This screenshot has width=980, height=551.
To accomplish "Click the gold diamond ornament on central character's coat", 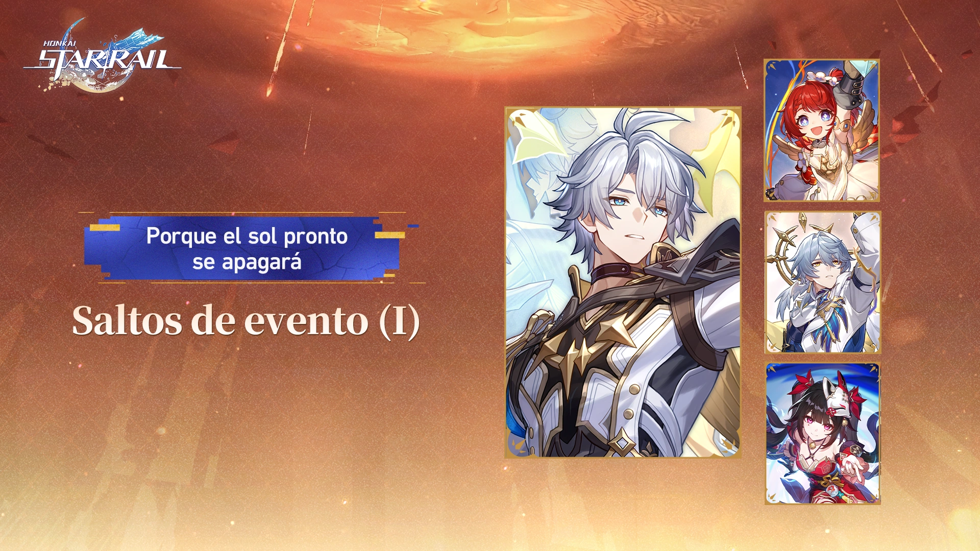I will pyautogui.click(x=622, y=441).
